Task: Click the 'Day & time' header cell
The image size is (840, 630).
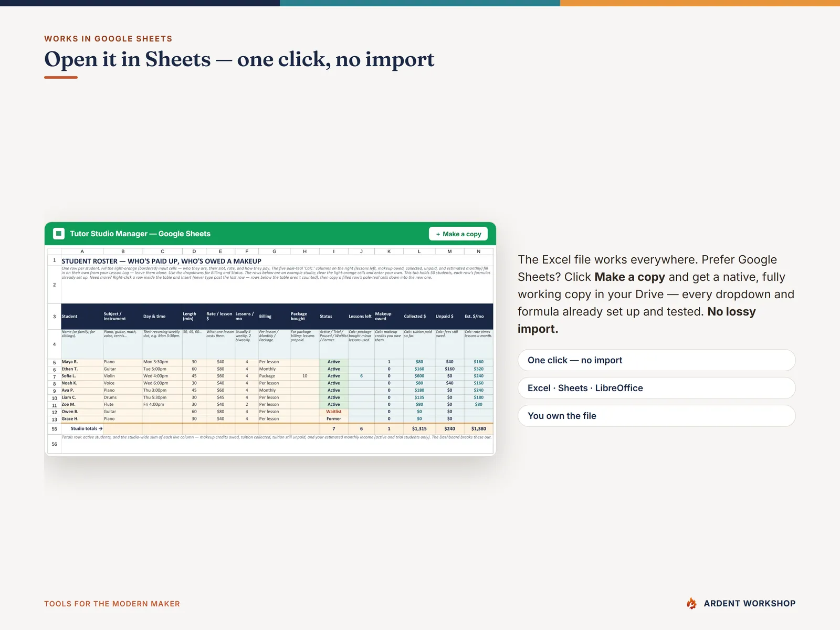Action: tap(162, 317)
